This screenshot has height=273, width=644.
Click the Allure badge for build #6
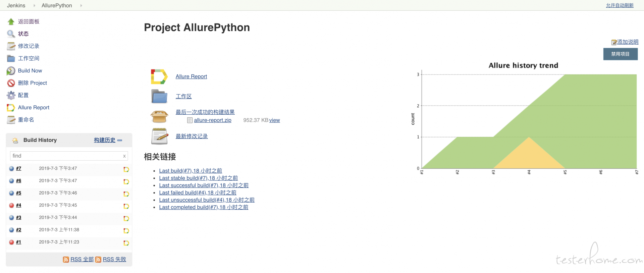pos(126,182)
